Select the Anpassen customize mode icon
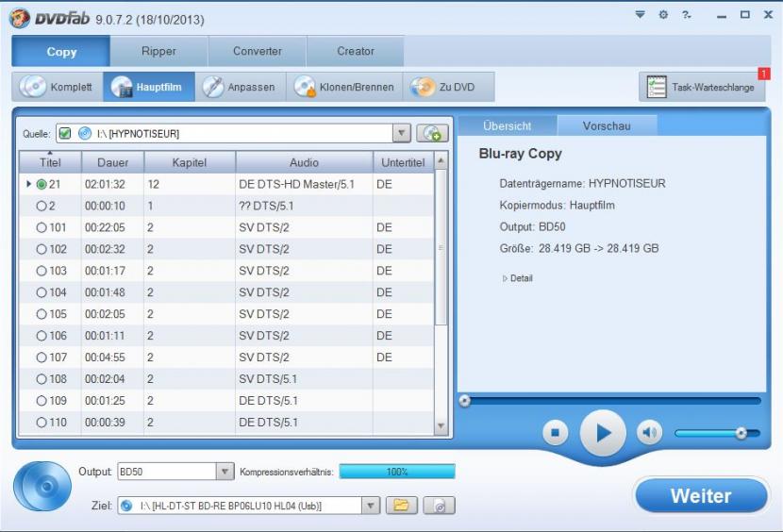This screenshot has height=532, width=783. pos(214,87)
